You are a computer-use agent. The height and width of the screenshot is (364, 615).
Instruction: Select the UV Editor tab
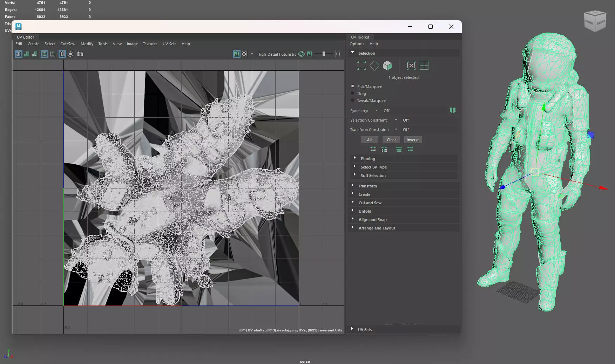pos(26,37)
